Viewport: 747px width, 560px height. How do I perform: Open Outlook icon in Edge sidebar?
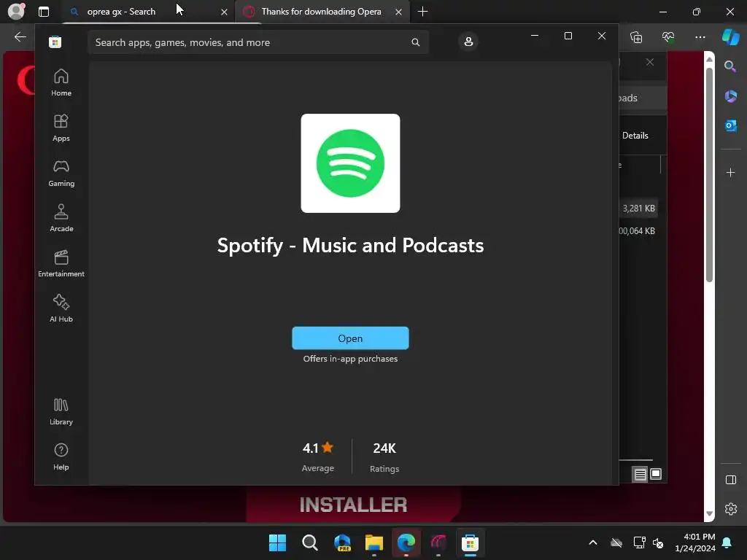coord(731,125)
